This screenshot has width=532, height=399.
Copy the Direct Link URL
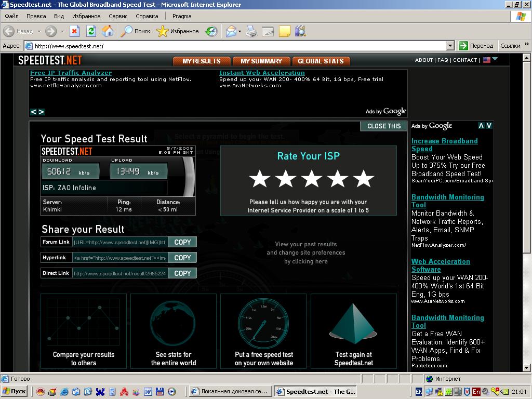[182, 273]
